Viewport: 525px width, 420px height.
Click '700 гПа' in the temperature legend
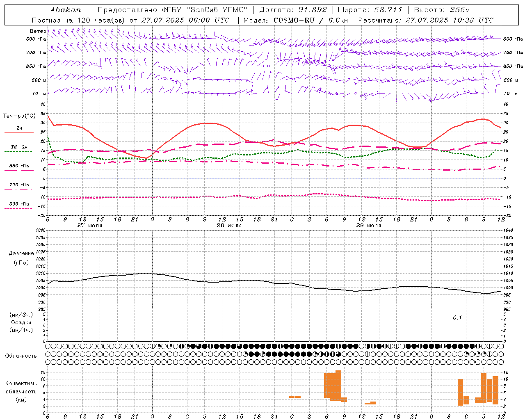click(x=19, y=185)
